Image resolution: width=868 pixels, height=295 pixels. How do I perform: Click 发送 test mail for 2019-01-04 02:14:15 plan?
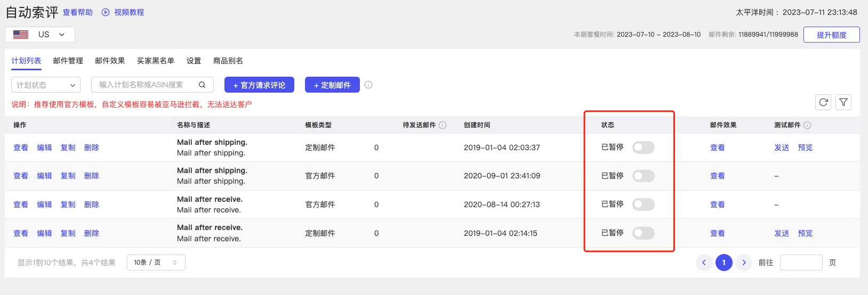click(782, 233)
